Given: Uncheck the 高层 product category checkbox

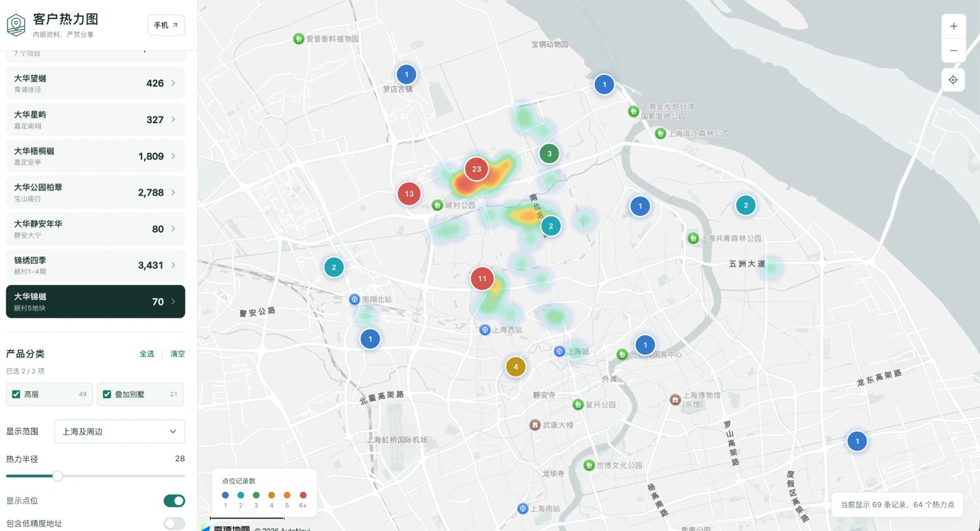Looking at the screenshot, I should tap(17, 394).
